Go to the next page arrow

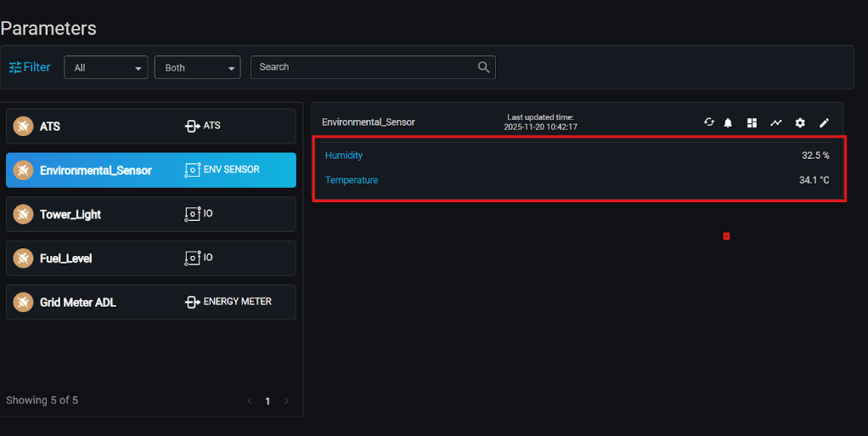(287, 401)
